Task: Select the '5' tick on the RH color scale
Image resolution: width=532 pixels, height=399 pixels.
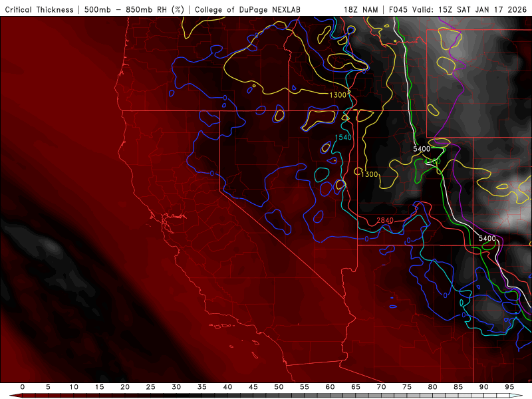Action: click(48, 387)
